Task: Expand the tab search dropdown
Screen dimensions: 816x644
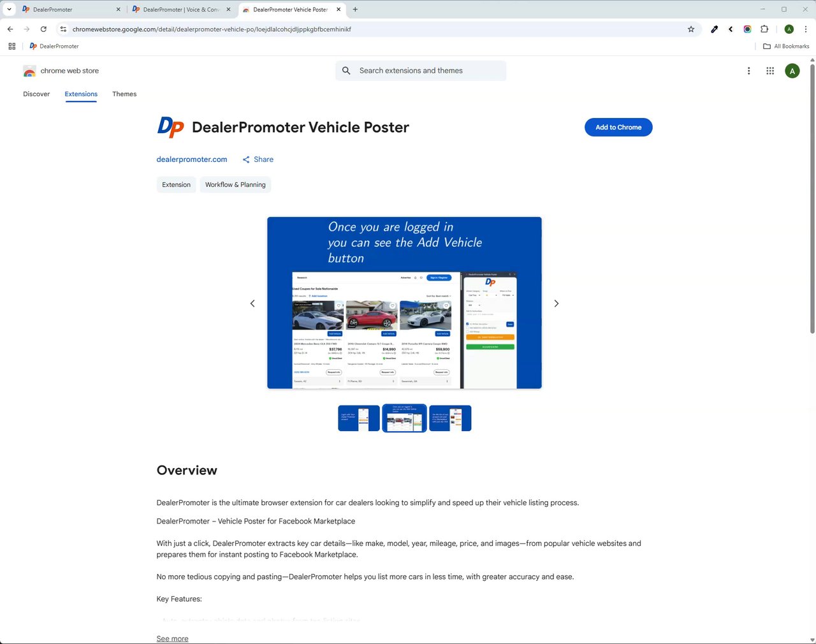Action: tap(9, 10)
